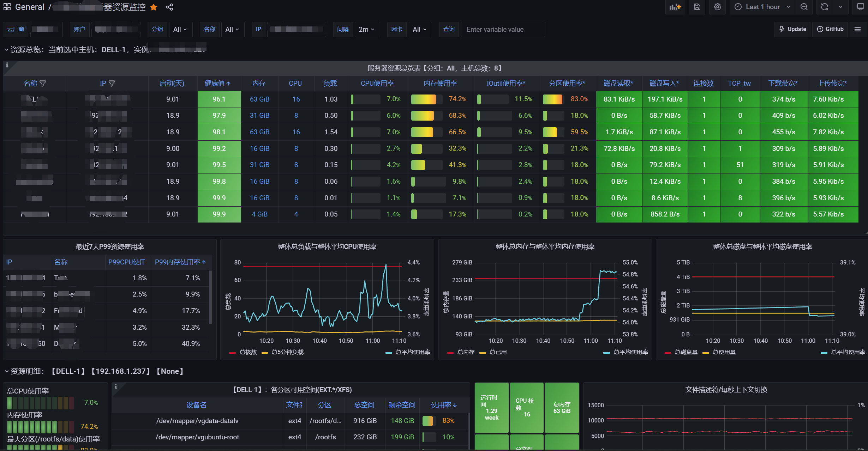The width and height of the screenshot is (868, 451).
Task: Focus the 查询 variable value field
Action: coord(503,29)
